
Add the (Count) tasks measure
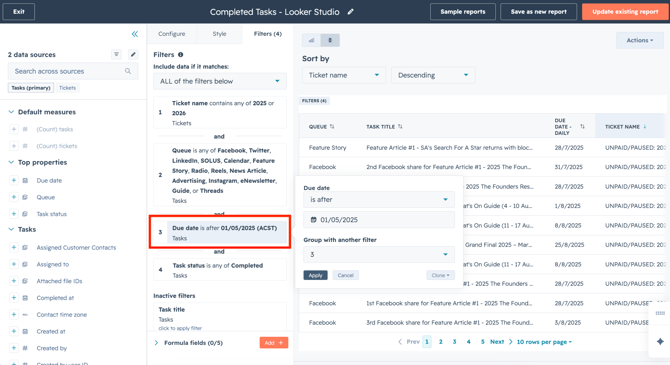[x=14, y=129]
